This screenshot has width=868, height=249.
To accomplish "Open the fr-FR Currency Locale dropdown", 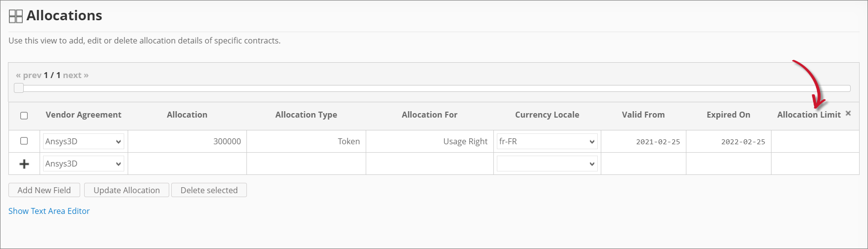I will (x=547, y=142).
